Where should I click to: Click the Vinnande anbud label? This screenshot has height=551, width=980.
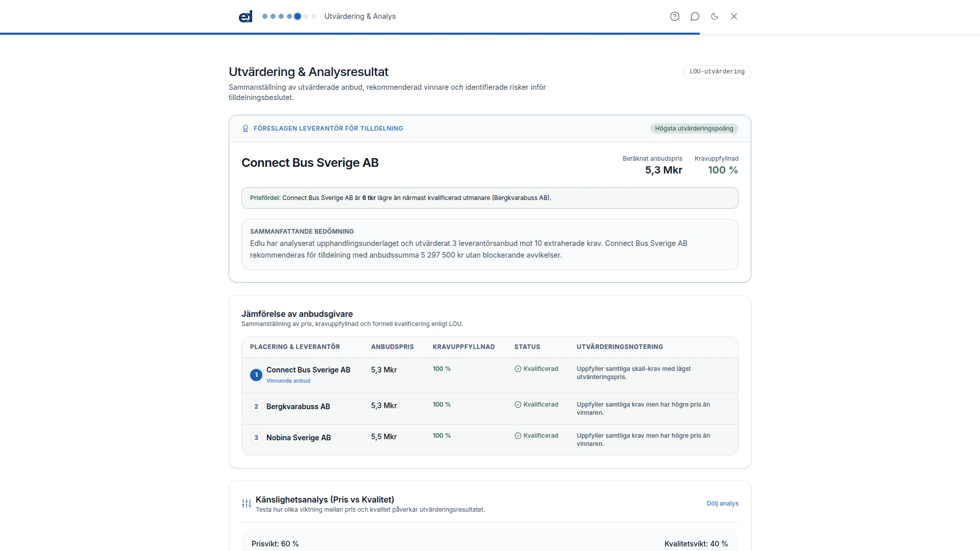[288, 381]
